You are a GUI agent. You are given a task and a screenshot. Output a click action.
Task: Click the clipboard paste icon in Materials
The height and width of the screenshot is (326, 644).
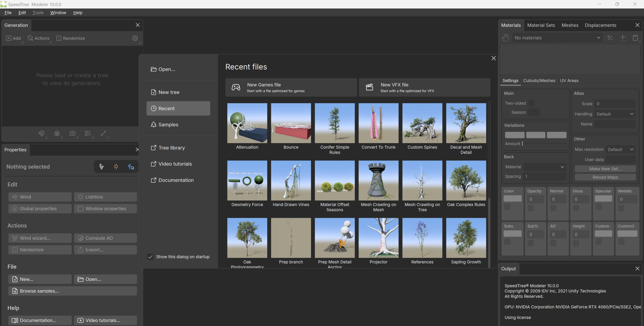point(635,38)
